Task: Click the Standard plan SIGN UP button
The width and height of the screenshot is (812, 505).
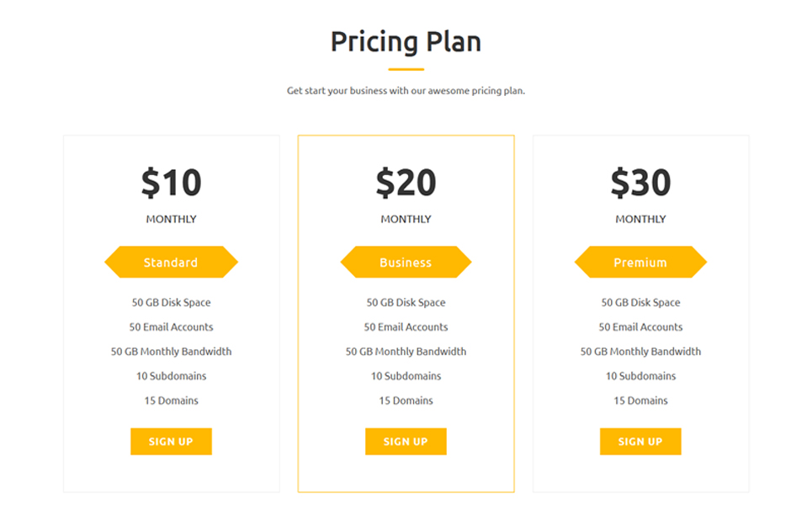Action: click(171, 441)
